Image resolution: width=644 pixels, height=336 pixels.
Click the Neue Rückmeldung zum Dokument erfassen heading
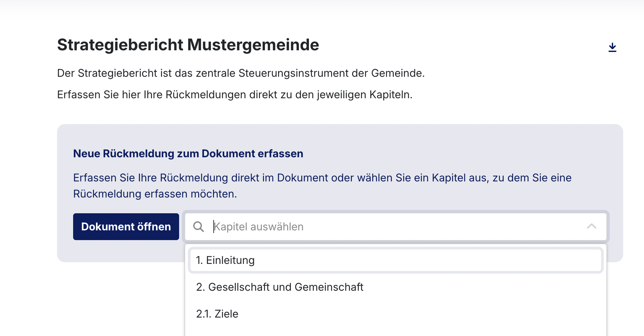point(188,154)
